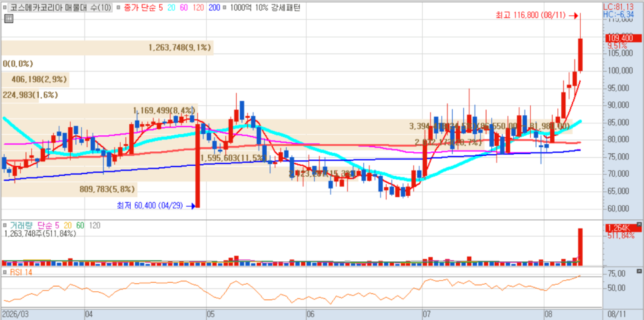Screen dimensions: 644x320
Task: Click the 08 month marker on the time axis
Action: point(549,314)
